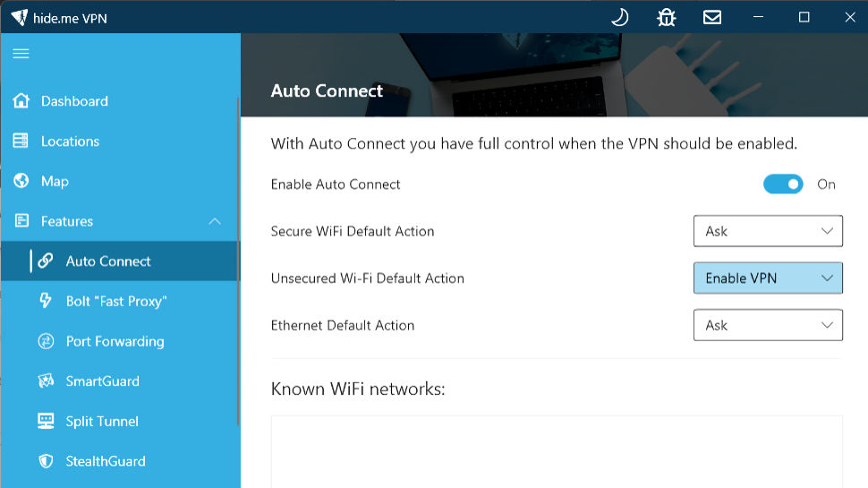Screen dimensions: 868x488
Task: Click the Bolt lightning icon
Action: coord(46,300)
